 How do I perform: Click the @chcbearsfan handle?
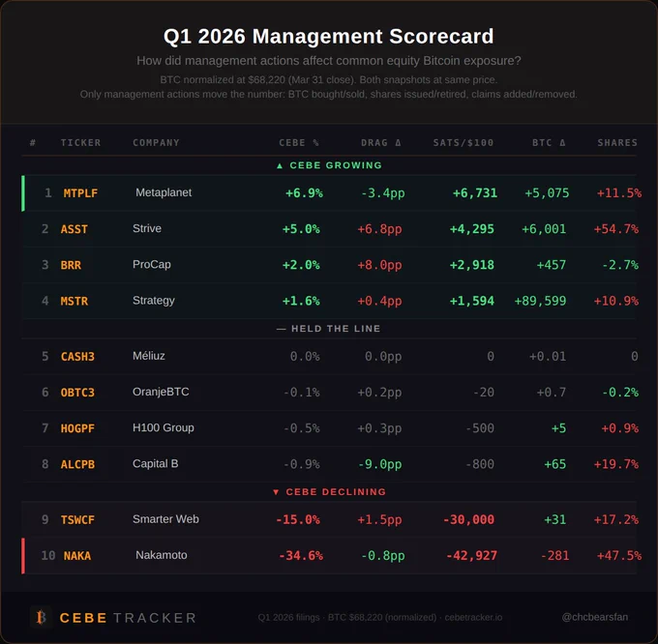point(595,617)
